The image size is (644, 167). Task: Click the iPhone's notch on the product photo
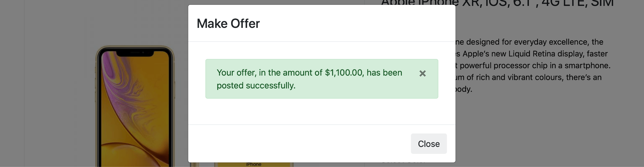coord(135,53)
